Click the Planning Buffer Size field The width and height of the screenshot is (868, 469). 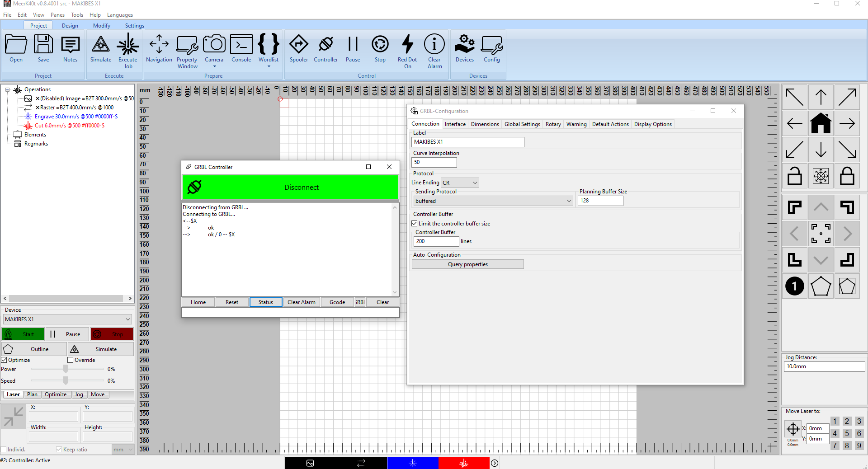(600, 201)
